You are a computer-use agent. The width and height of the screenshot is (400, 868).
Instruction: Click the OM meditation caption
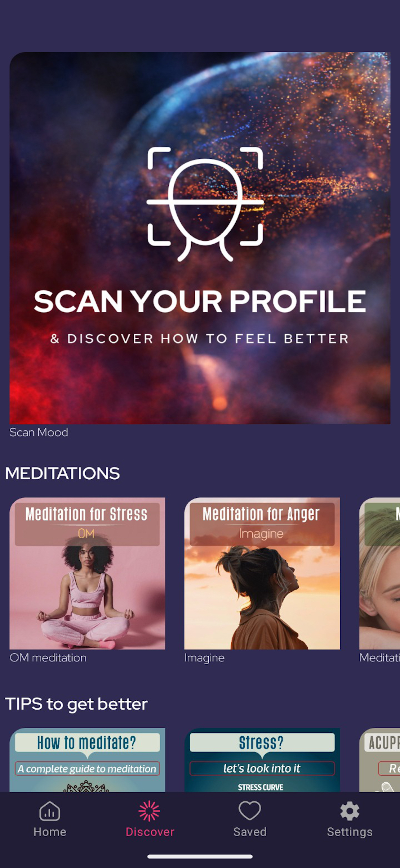(x=48, y=658)
